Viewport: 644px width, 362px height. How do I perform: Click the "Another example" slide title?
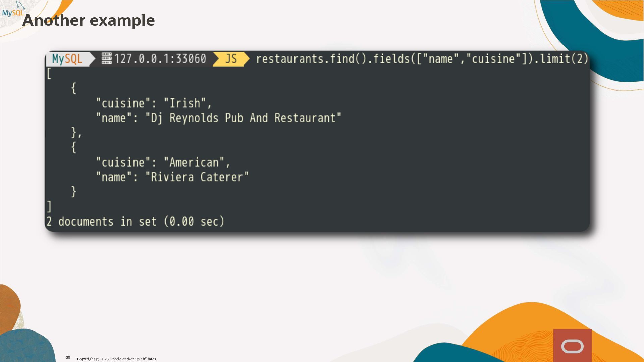pyautogui.click(x=89, y=20)
